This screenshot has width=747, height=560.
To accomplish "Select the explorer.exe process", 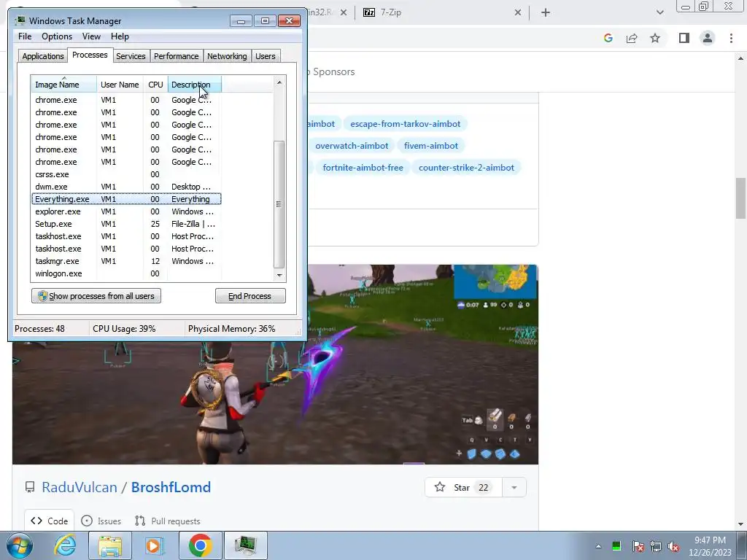I will 126,211.
